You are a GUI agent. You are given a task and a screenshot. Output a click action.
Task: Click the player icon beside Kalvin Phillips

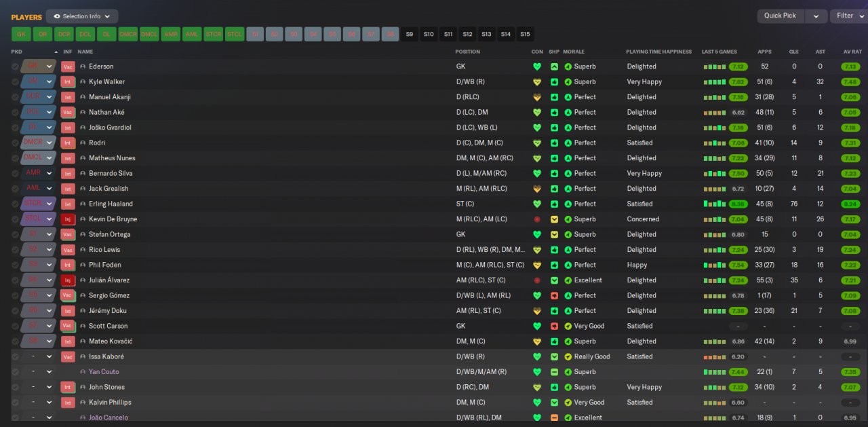83,403
